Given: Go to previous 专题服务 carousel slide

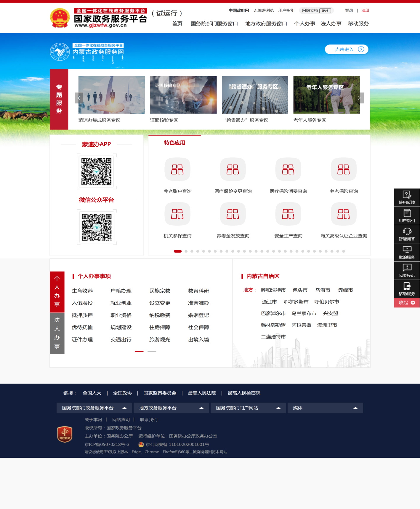Looking at the screenshot, I should 79,98.
